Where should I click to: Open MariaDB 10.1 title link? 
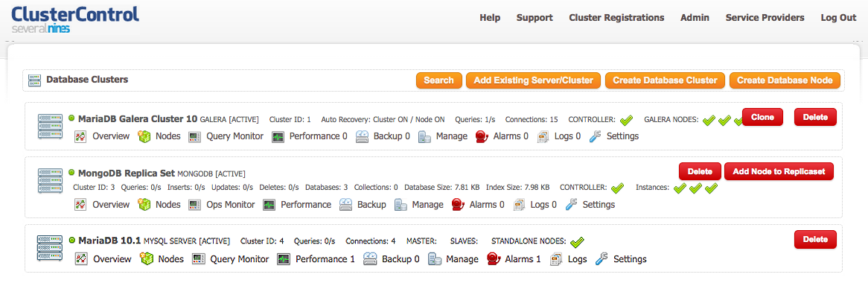[109, 241]
